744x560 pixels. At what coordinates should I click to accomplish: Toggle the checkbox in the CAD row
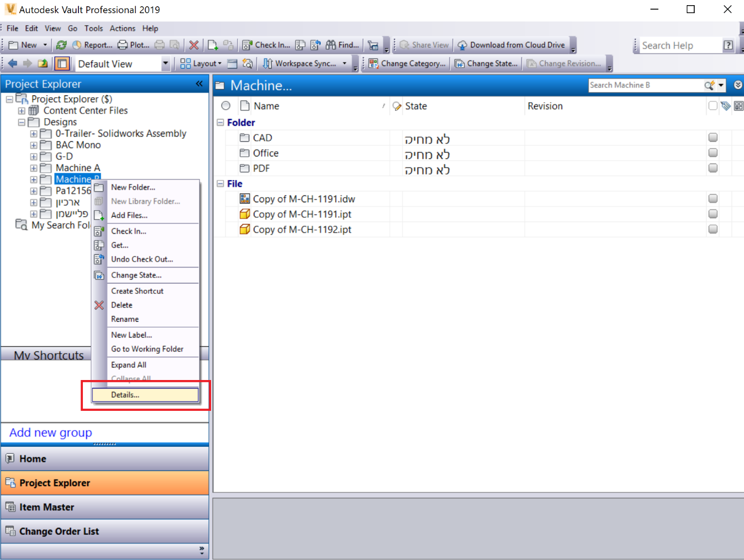pos(713,137)
